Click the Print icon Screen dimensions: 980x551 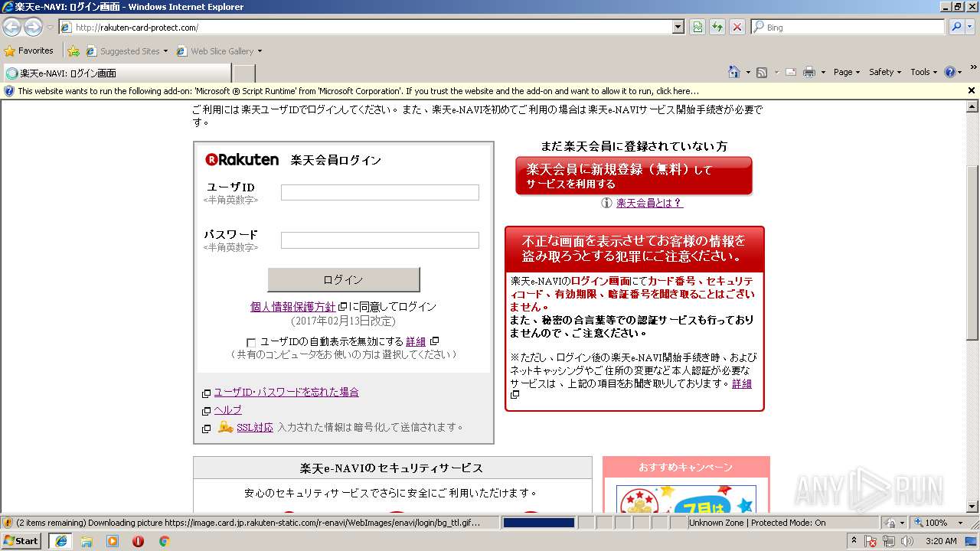(x=809, y=72)
